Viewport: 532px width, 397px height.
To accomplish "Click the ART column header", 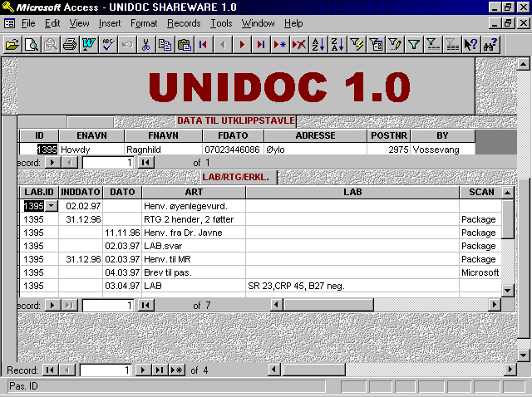I will pyautogui.click(x=194, y=192).
